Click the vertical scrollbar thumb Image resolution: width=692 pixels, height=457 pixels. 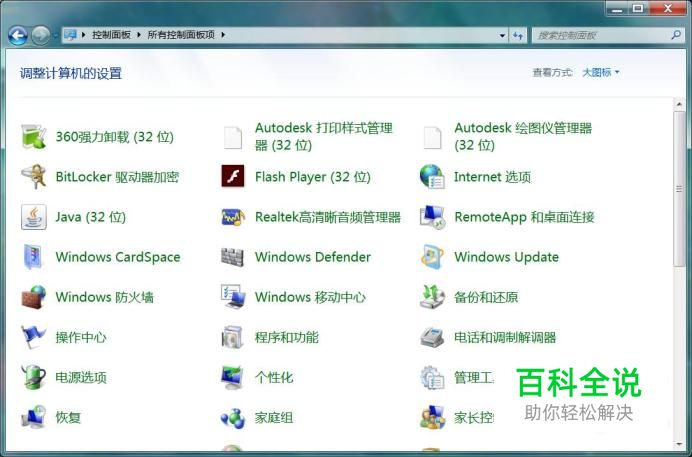679,189
